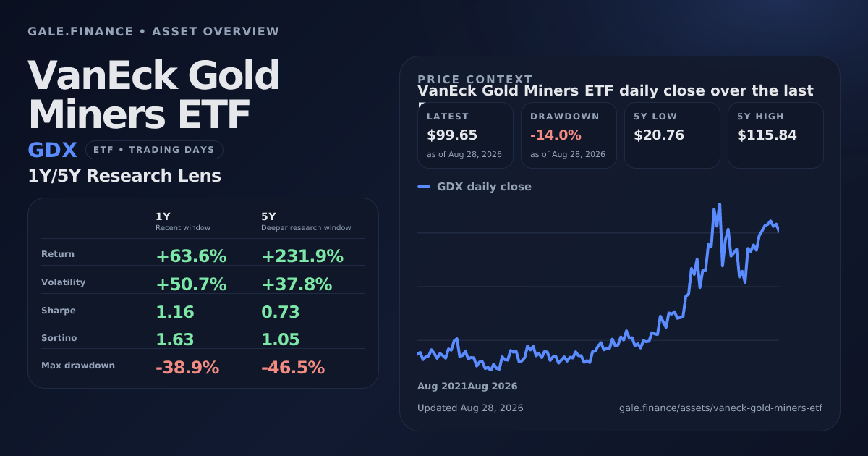Click the 5Y Return value +231.9%
This screenshot has height=456, width=868.
point(302,256)
